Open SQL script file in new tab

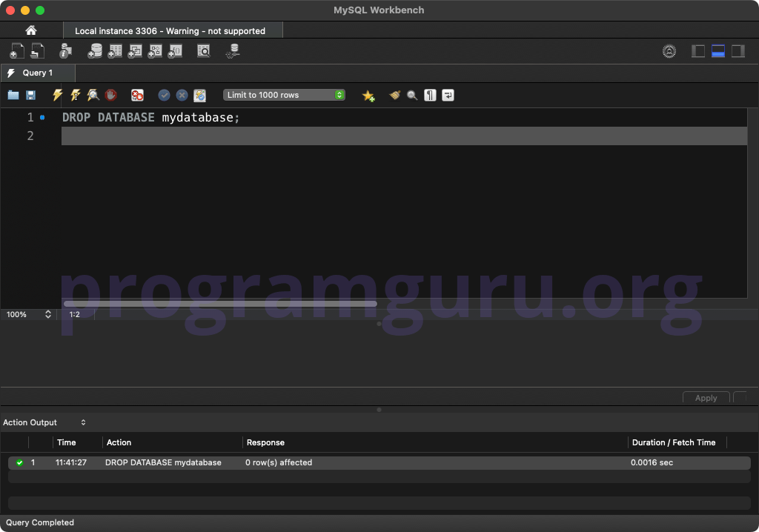click(x=37, y=51)
